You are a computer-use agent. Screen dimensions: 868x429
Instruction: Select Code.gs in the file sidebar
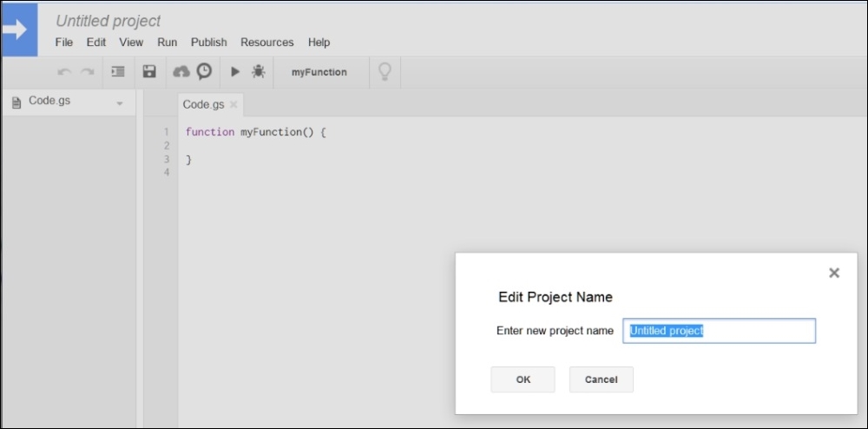(49, 102)
